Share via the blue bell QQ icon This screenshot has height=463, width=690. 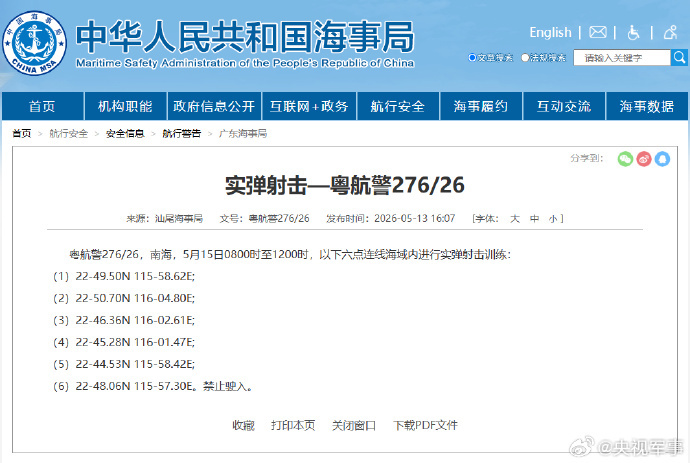click(x=662, y=159)
